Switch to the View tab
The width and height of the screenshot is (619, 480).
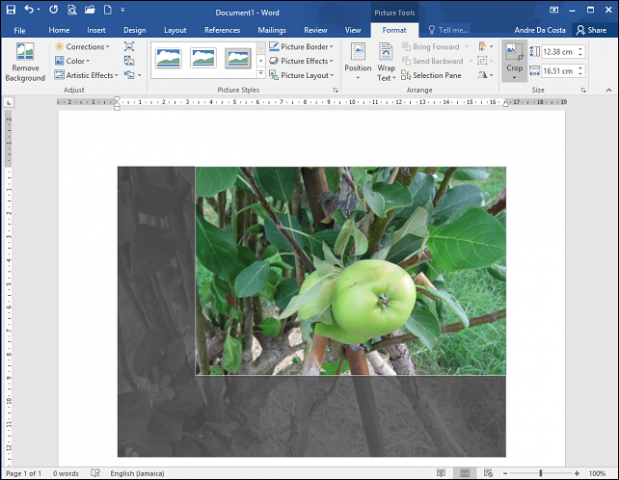point(353,30)
